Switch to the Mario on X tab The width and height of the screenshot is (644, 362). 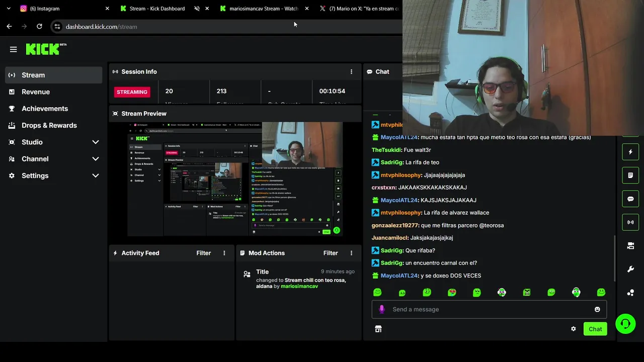(360, 9)
